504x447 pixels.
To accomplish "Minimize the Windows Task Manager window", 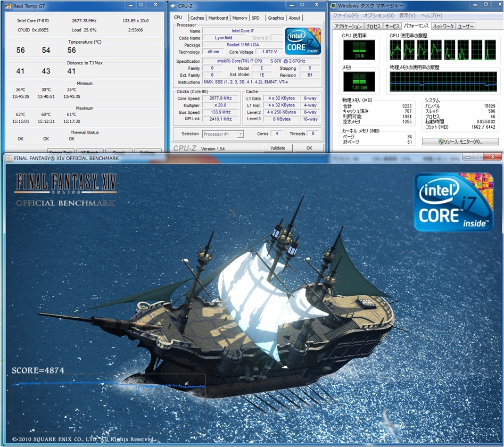I will point(475,4).
